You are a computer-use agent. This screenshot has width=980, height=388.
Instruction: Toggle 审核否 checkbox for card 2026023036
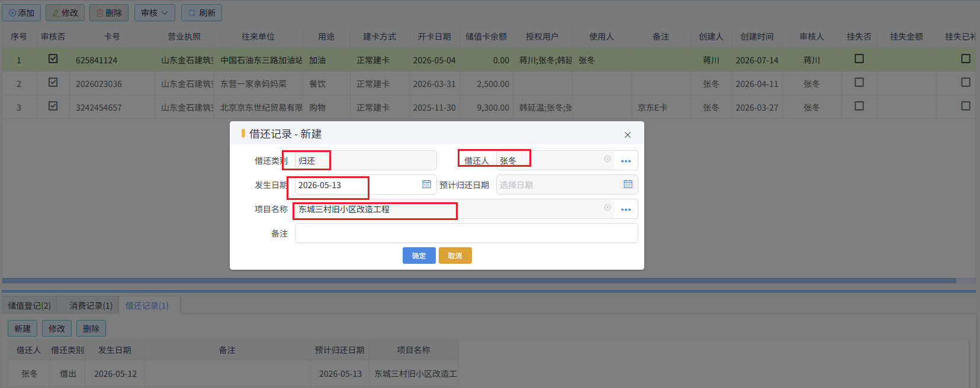tap(53, 82)
